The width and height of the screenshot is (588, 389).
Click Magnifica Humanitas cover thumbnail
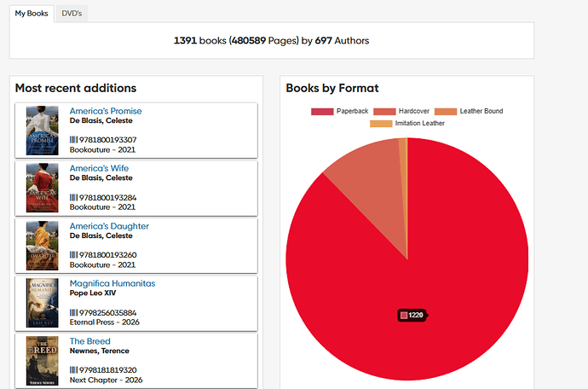(x=43, y=303)
